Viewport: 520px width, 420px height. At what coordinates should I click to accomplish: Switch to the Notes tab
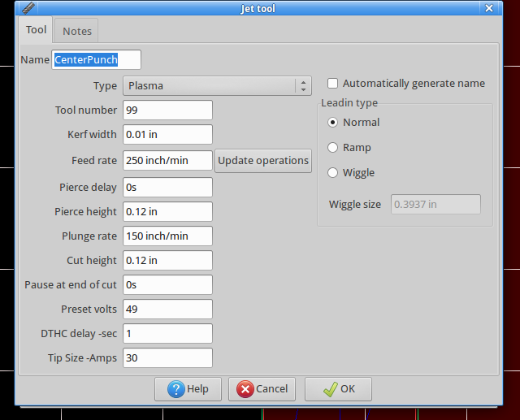pyautogui.click(x=76, y=31)
